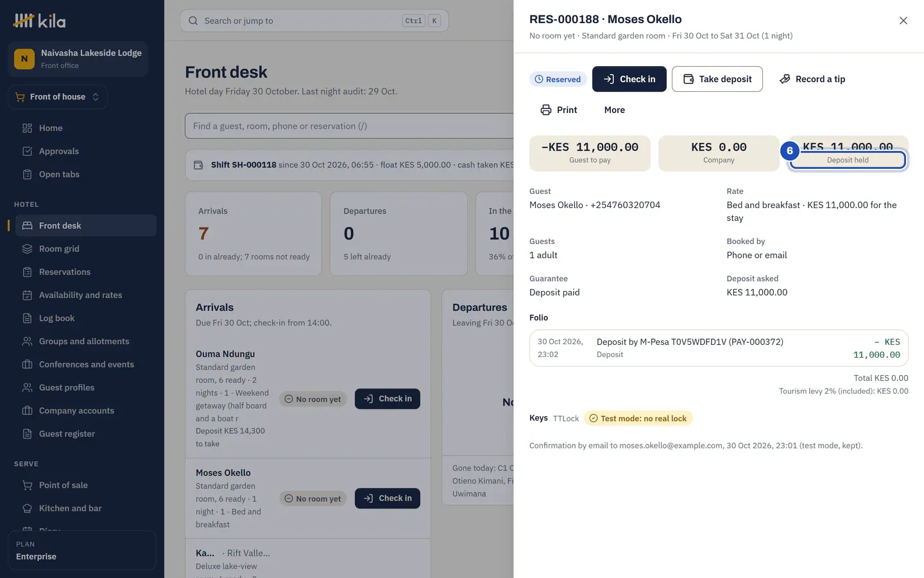The image size is (924, 578).
Task: Click the Company accounts briefcase icon
Action: point(27,410)
